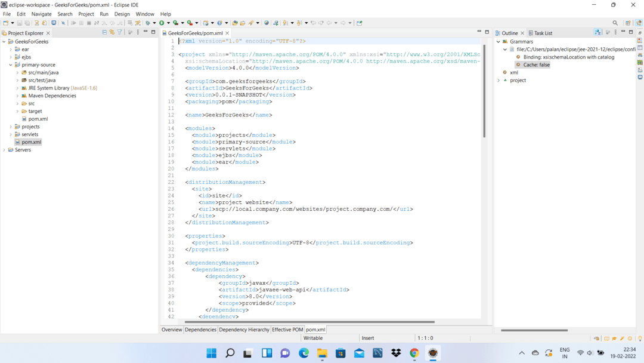
Task: Click the editor's horizontal scrollbar
Action: point(310,322)
